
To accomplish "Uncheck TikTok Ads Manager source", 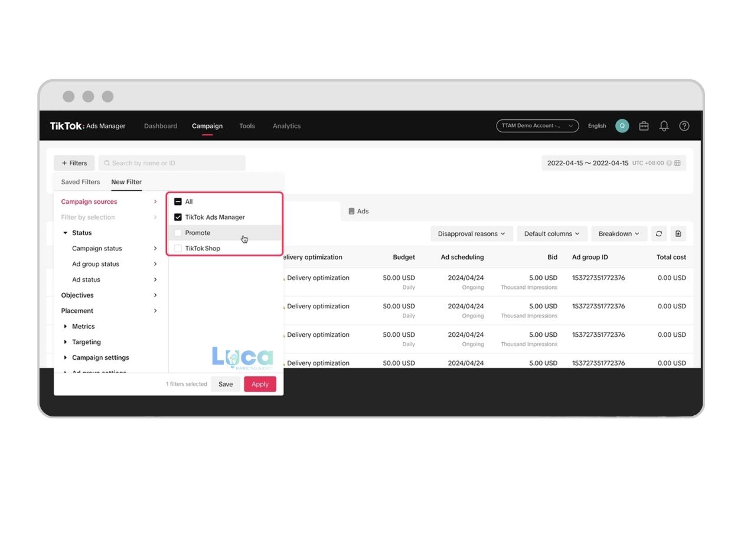I will [x=178, y=217].
